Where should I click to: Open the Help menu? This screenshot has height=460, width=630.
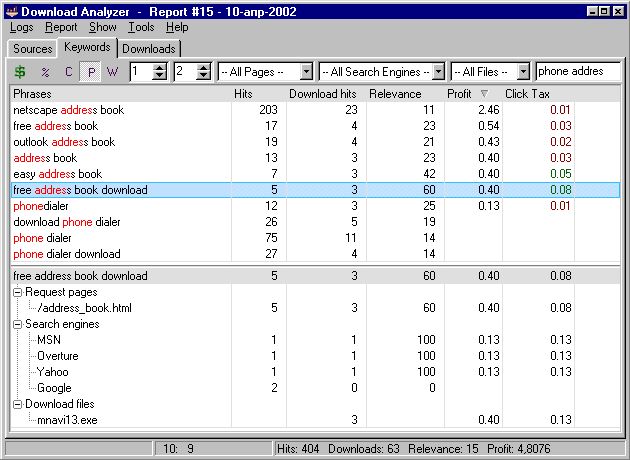click(177, 27)
